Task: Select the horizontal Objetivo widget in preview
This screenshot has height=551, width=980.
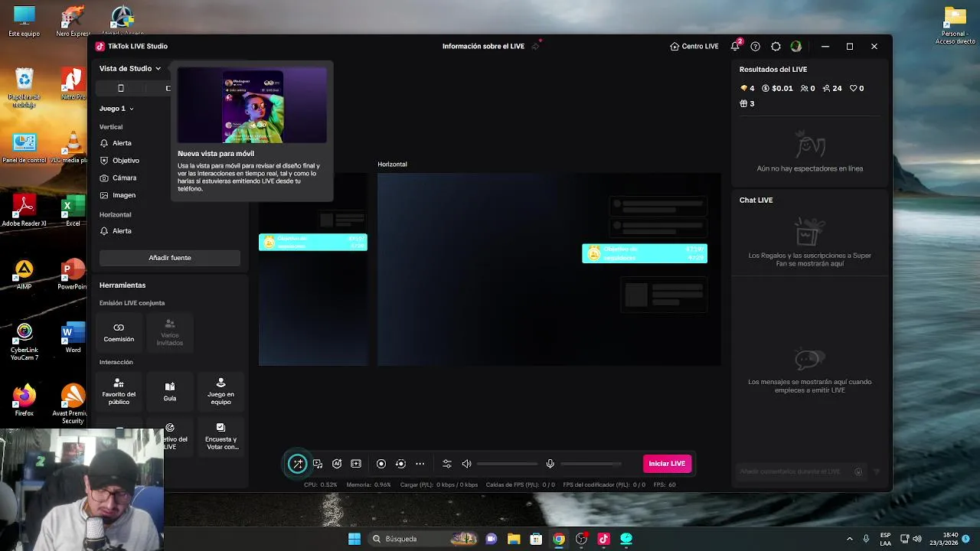Action: point(645,253)
